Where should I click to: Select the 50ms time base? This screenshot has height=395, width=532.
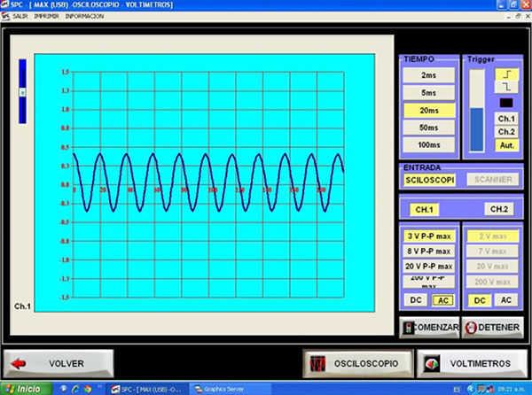pyautogui.click(x=428, y=128)
